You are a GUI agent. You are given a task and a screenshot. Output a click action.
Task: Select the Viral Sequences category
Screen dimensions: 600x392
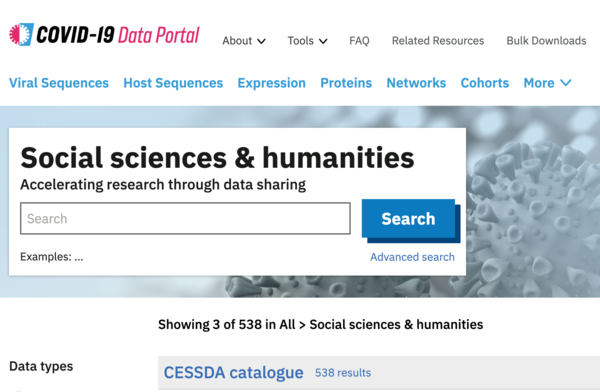pos(59,83)
